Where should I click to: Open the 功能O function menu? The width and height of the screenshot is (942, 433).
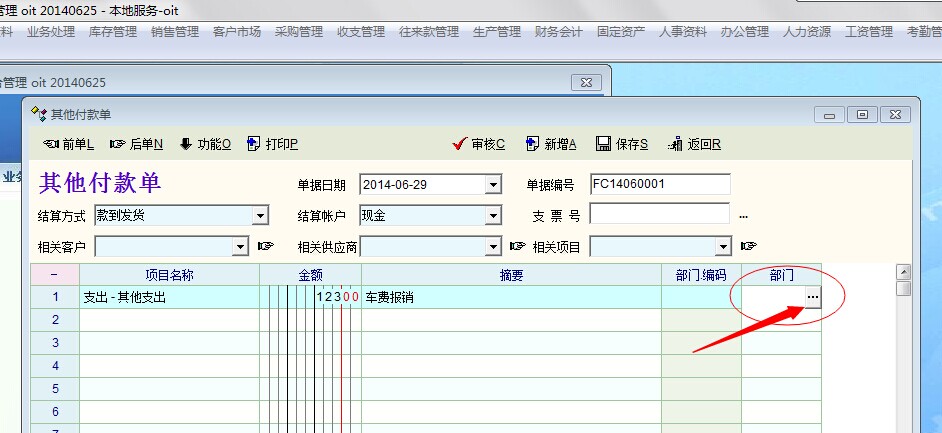205,144
